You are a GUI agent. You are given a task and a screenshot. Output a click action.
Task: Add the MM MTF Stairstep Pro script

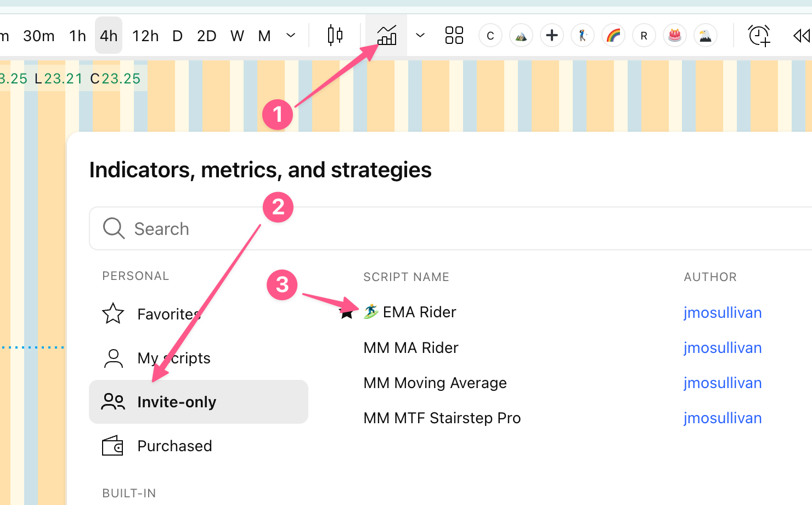(442, 418)
